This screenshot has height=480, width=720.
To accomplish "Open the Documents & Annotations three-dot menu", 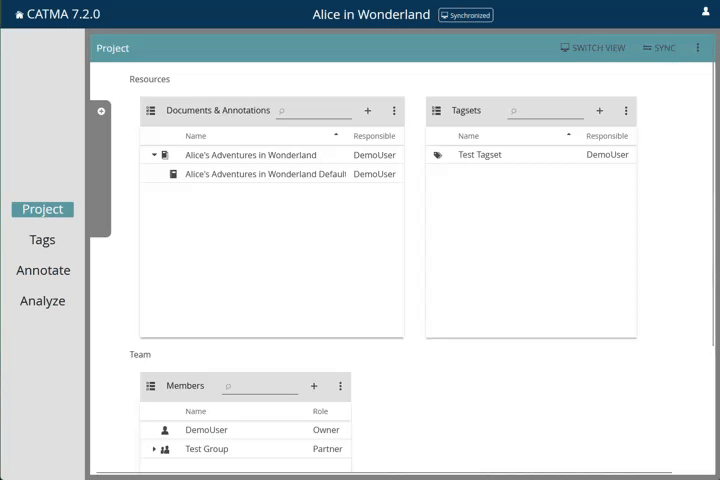I will point(394,111).
